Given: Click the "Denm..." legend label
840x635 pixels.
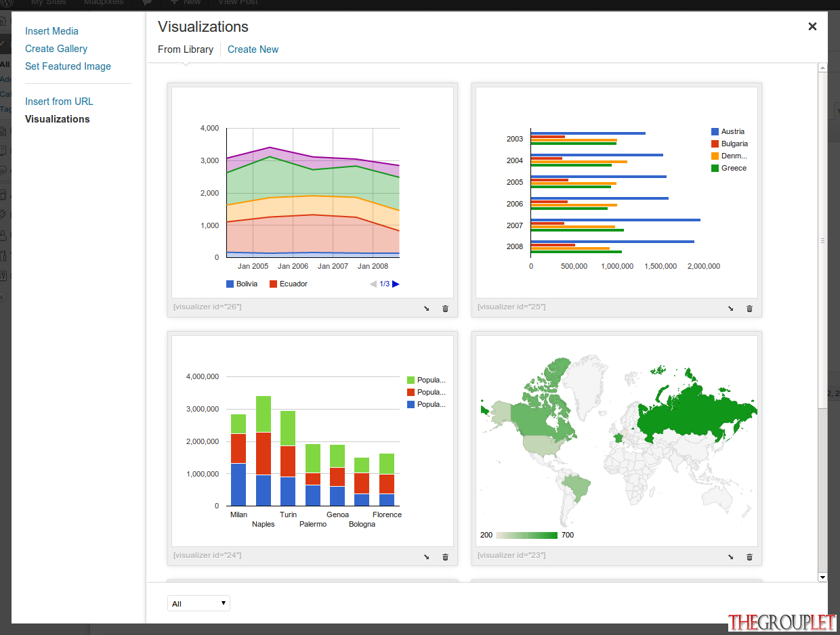Looking at the screenshot, I should pos(734,156).
